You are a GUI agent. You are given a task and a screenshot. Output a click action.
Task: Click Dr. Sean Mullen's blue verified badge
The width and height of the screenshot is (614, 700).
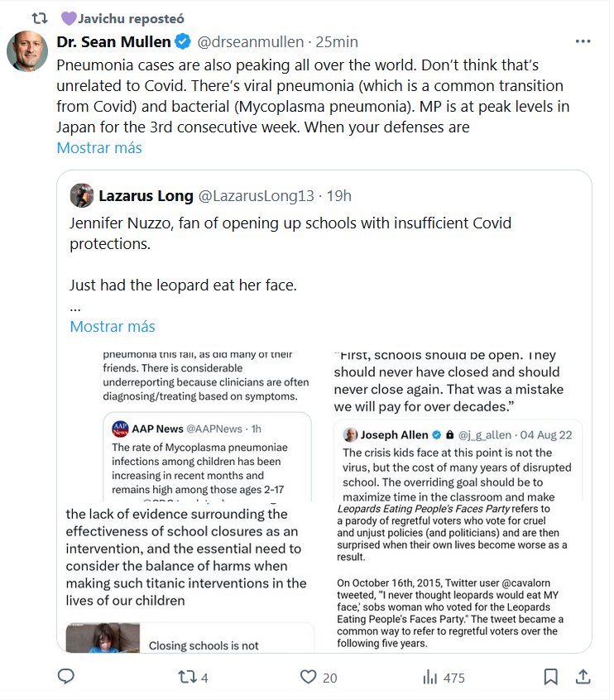[x=184, y=41]
